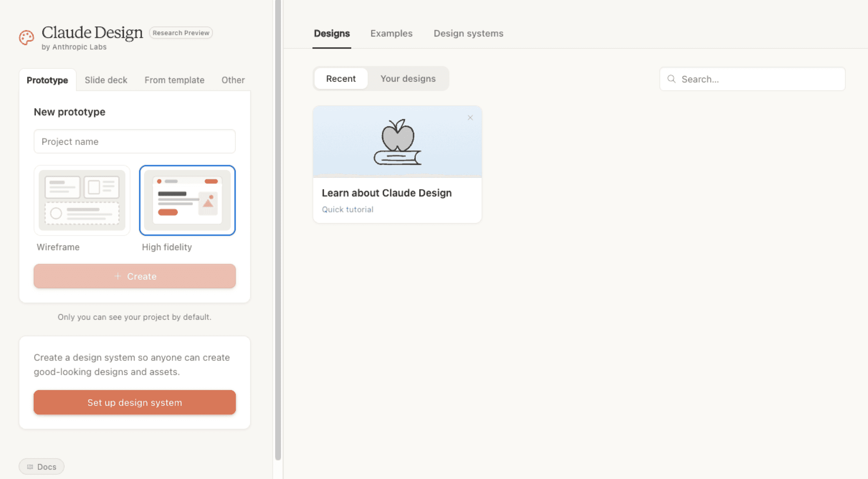Click the Claude Design palette logo icon

(x=27, y=38)
